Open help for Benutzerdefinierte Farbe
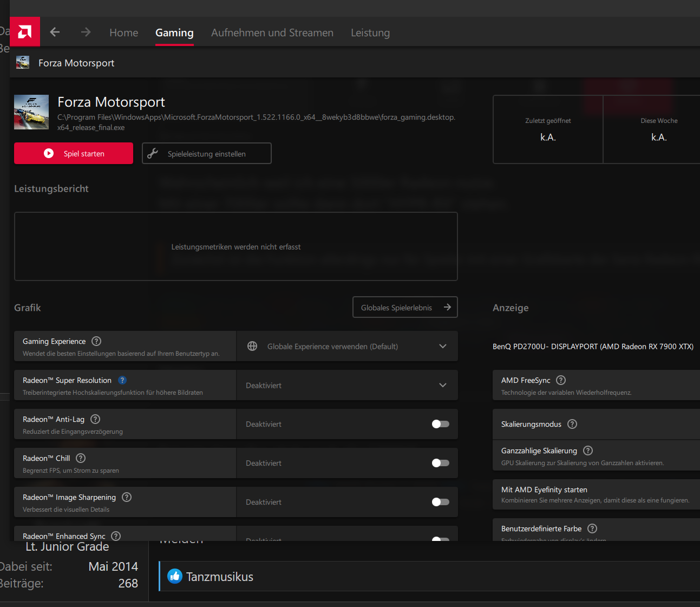 592,528
